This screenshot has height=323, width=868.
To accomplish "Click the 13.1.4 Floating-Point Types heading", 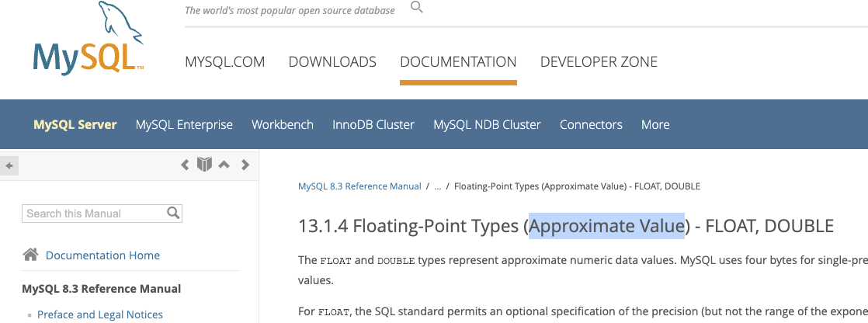I will (x=566, y=226).
